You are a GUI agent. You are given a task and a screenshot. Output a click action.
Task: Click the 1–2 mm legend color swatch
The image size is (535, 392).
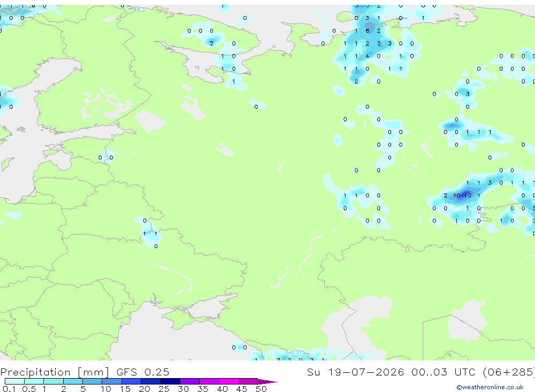[53, 381]
